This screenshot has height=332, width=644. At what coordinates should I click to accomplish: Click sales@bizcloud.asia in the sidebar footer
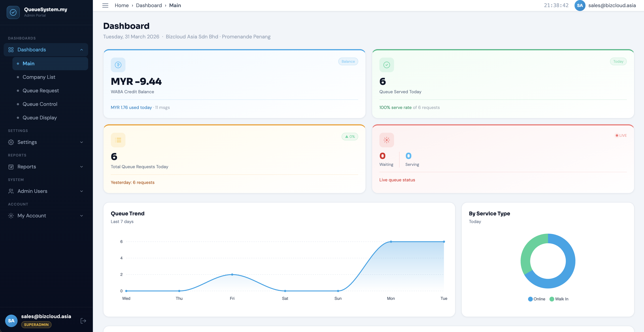(x=46, y=316)
